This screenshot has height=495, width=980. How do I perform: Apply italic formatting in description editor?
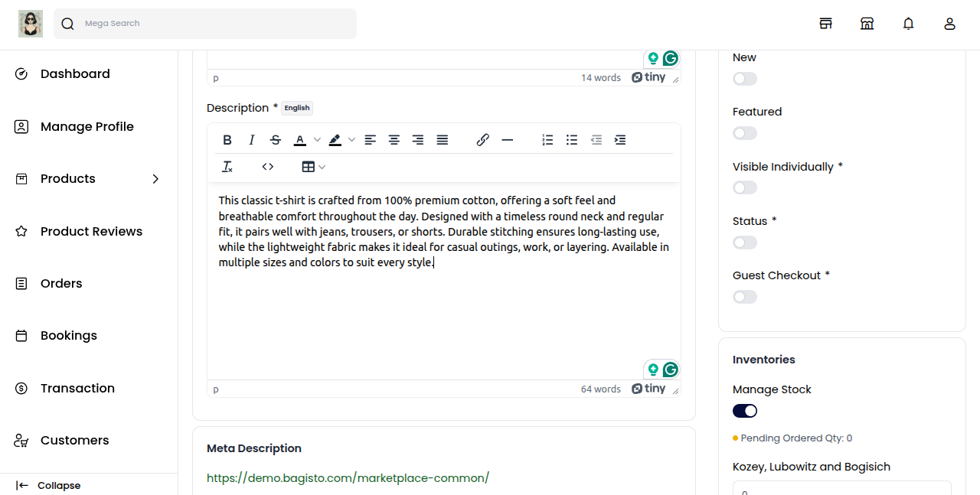(251, 140)
